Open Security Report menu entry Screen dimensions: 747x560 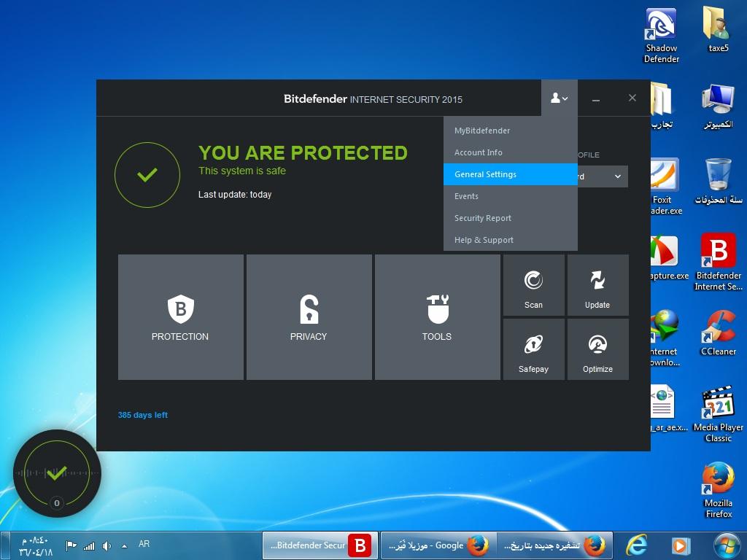tap(510, 218)
